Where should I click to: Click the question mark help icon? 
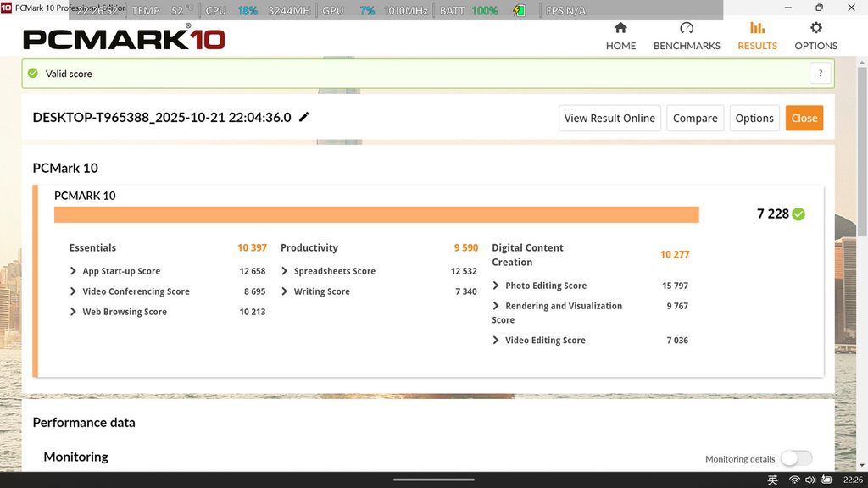820,74
